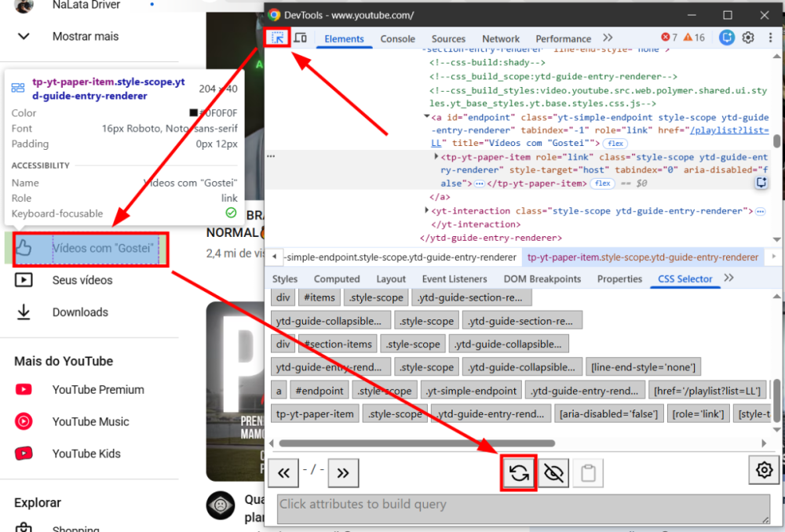Expand the yt-interaction node triangle
The height and width of the screenshot is (532, 785).
(426, 211)
